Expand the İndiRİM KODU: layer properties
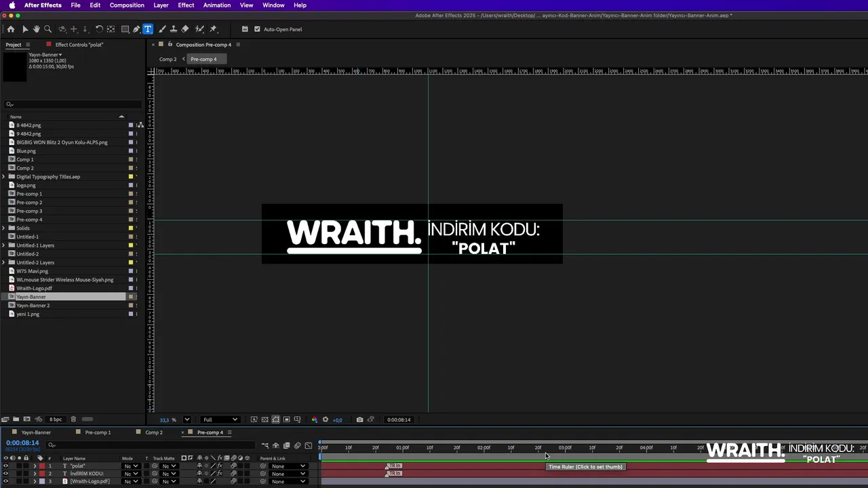The image size is (868, 488). tap(35, 474)
